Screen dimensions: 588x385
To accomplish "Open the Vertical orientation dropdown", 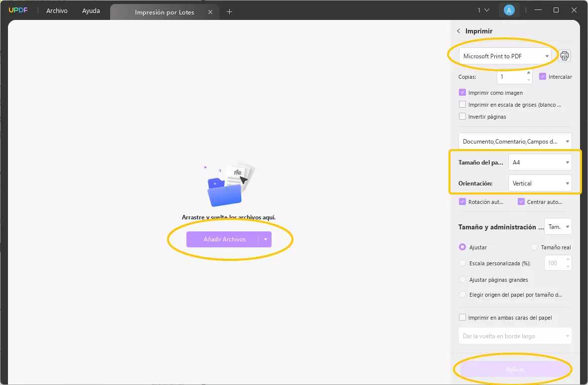I will click(x=540, y=184).
